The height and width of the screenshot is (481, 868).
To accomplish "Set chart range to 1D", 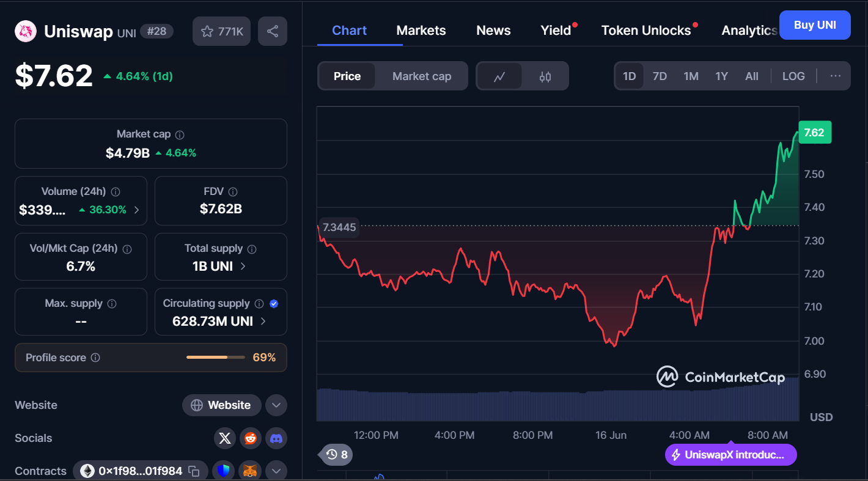I will click(630, 76).
